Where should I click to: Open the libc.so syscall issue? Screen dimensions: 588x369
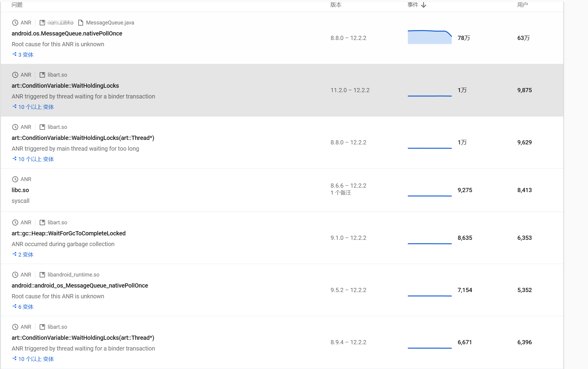click(20, 190)
